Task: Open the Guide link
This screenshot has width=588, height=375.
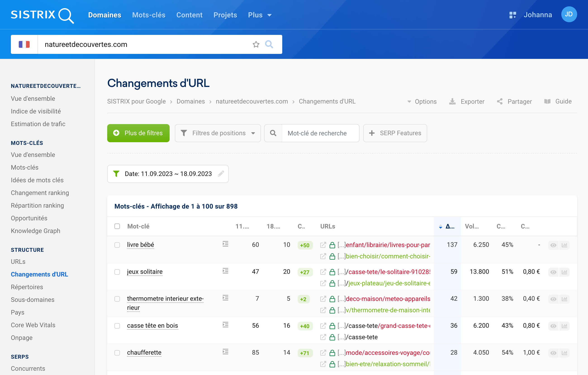Action: pyautogui.click(x=558, y=101)
